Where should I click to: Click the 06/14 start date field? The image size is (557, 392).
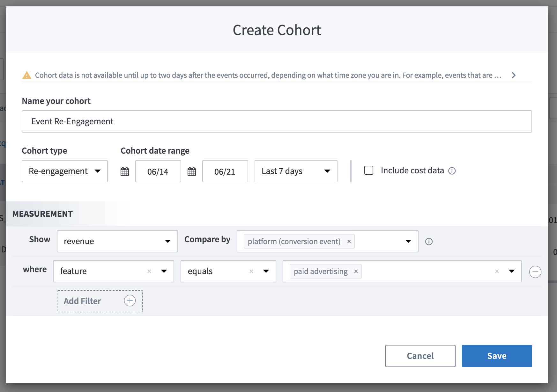coord(158,171)
